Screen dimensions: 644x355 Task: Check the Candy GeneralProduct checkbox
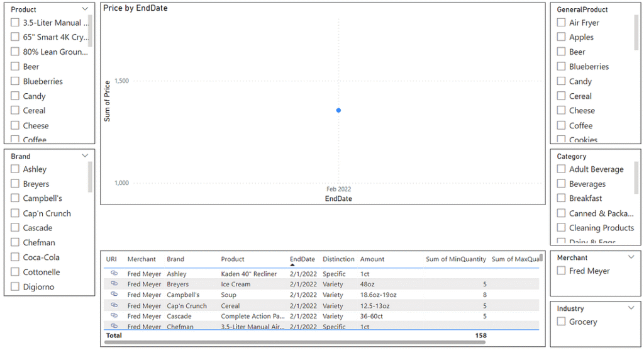[561, 81]
